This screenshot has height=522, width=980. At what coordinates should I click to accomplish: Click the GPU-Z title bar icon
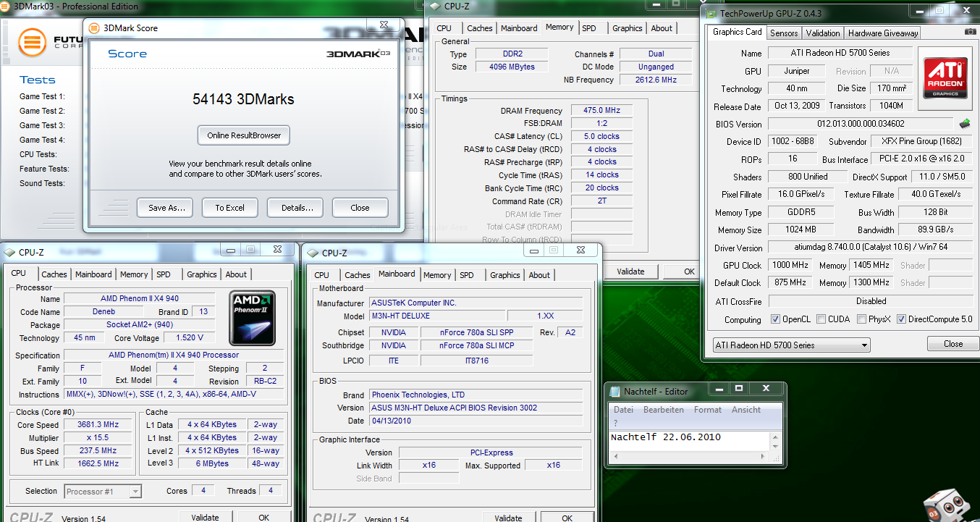(x=711, y=14)
